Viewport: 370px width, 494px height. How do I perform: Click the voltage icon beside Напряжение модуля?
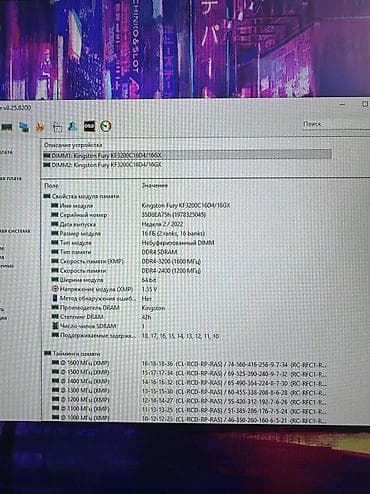(x=55, y=289)
